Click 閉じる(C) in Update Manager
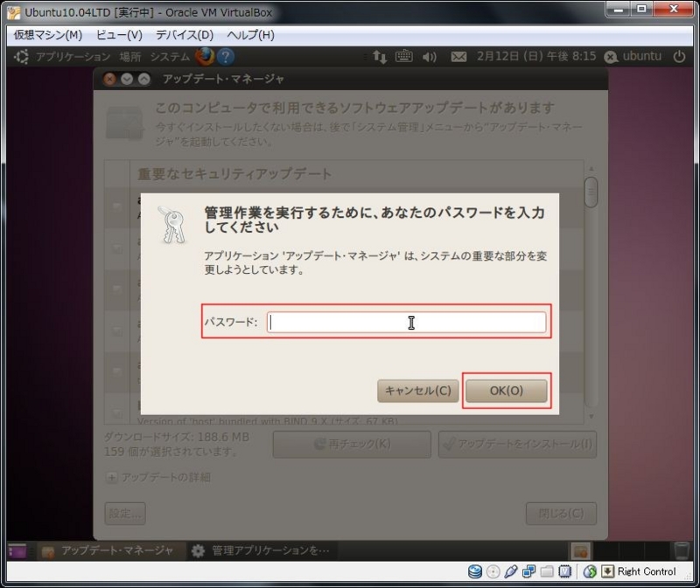The image size is (700, 588). click(561, 514)
